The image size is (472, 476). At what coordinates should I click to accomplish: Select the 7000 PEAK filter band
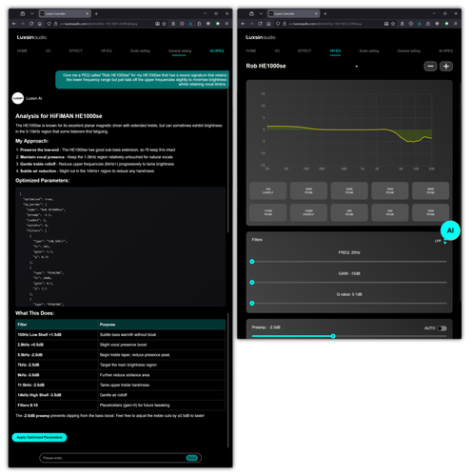click(390, 190)
